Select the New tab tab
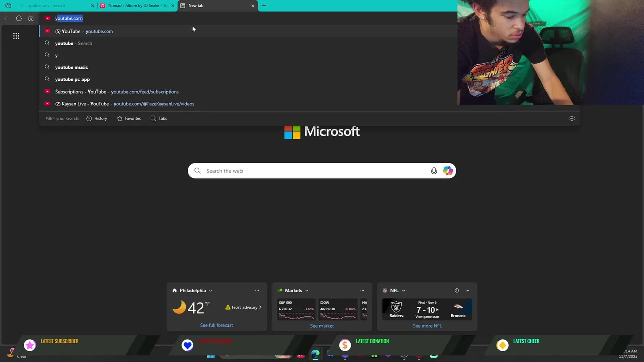 pos(216,6)
